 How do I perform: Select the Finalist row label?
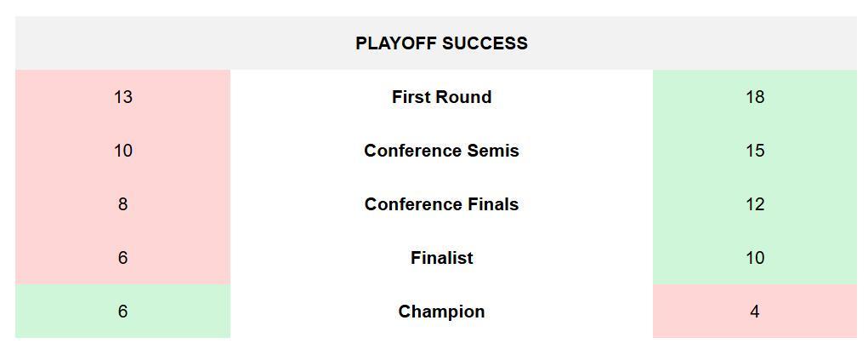coord(441,258)
